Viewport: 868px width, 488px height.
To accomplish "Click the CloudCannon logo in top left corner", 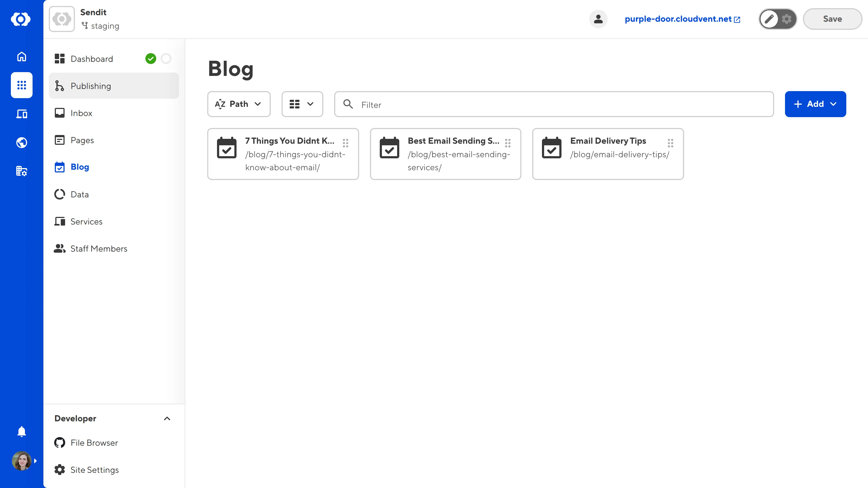I will (x=21, y=19).
